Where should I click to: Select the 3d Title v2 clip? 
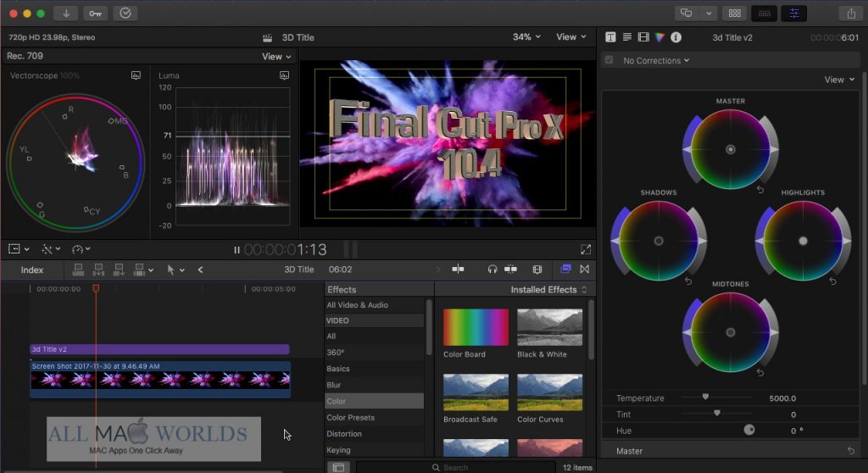pyautogui.click(x=159, y=349)
